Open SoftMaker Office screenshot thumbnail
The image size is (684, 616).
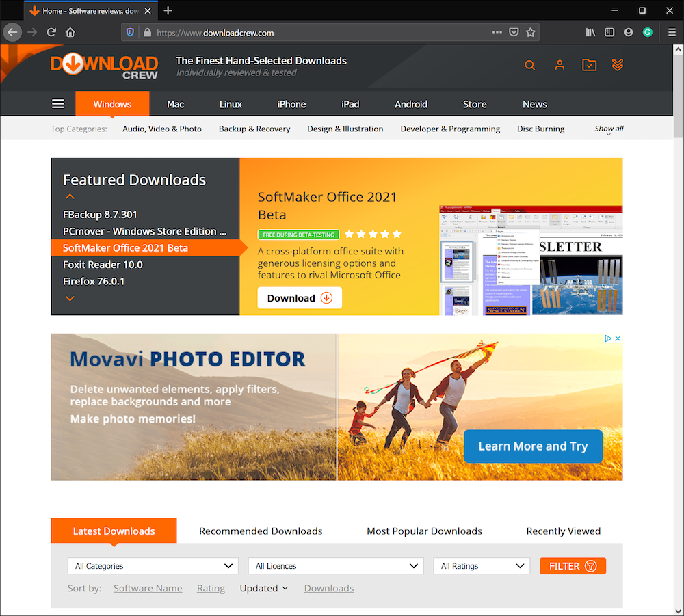(x=531, y=260)
